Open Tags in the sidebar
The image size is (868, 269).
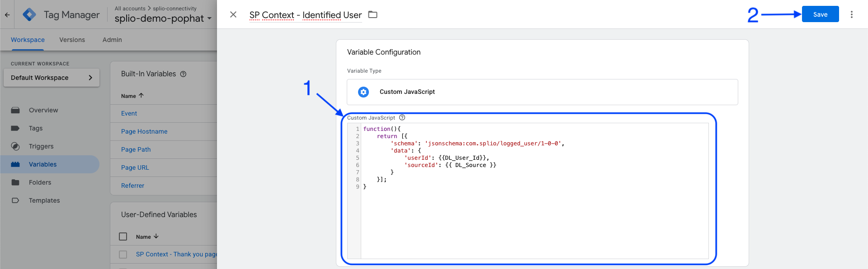pos(36,128)
